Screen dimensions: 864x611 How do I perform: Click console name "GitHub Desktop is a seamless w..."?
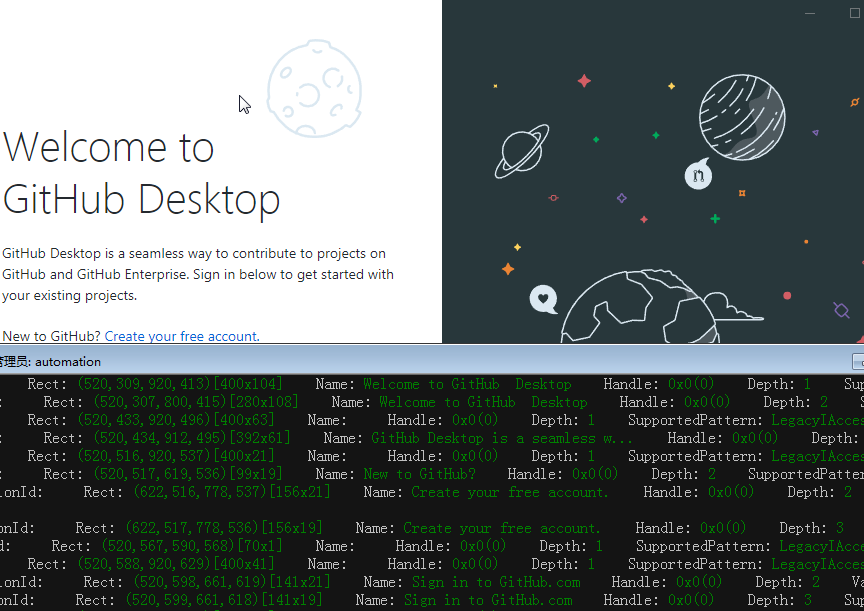click(x=502, y=438)
